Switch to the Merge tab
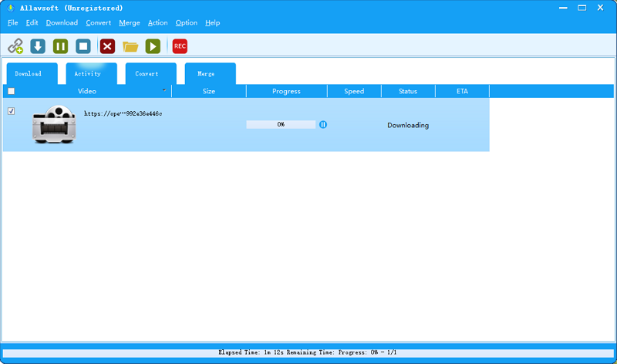This screenshot has width=617, height=364. pos(210,73)
